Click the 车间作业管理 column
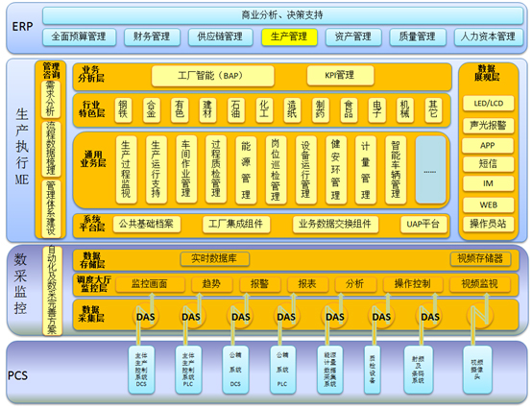 point(186,170)
